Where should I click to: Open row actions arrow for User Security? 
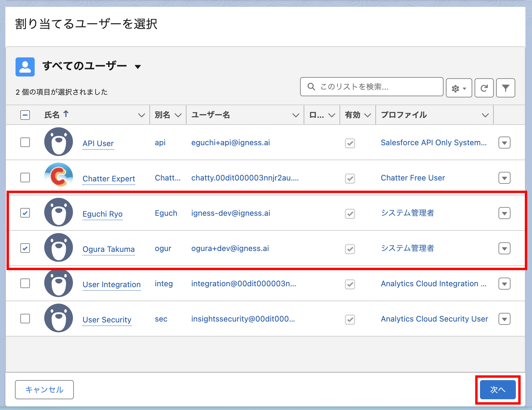(x=504, y=319)
